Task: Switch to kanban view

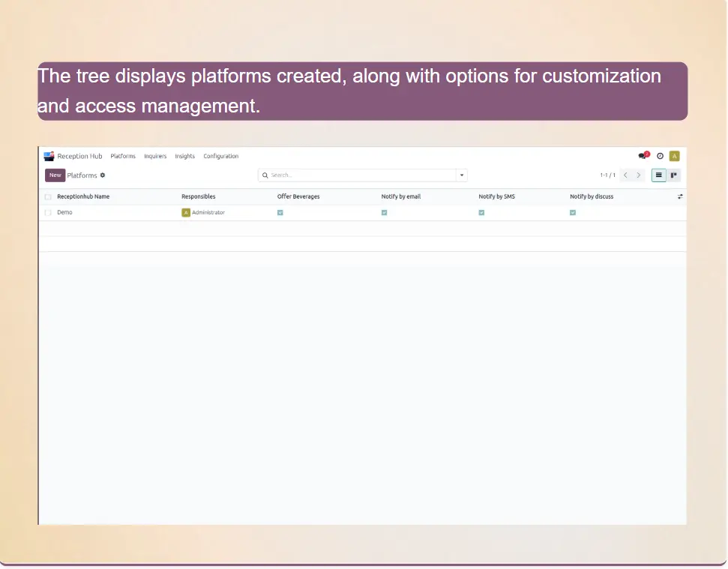Action: pyautogui.click(x=673, y=175)
